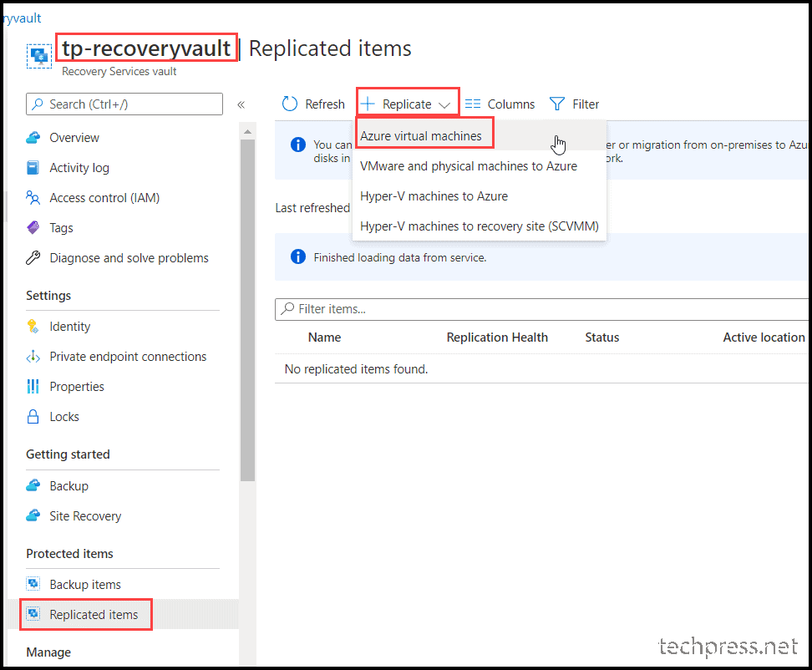
Task: Click the purple Tags icon
Action: (33, 228)
